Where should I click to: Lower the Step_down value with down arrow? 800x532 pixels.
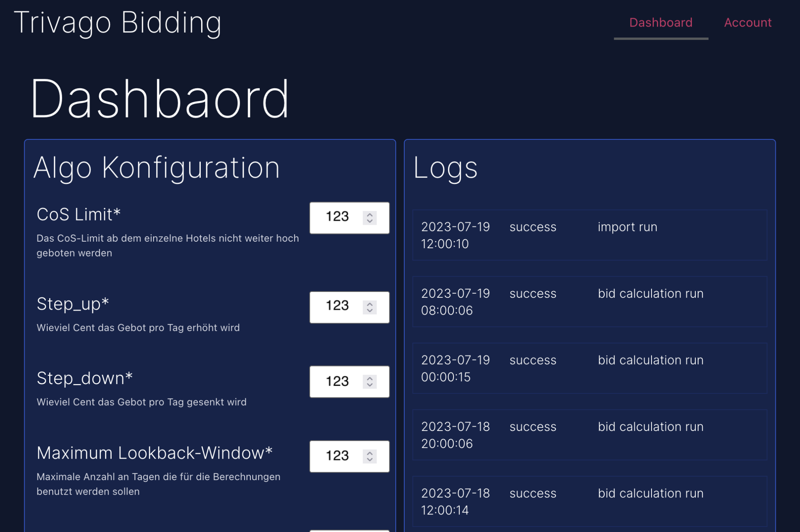pyautogui.click(x=370, y=385)
